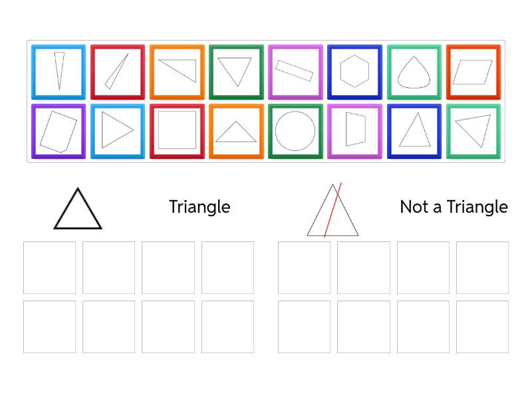Click the downward-pointing triangle in green frame
This screenshot has width=532, height=399.
pyautogui.click(x=236, y=72)
